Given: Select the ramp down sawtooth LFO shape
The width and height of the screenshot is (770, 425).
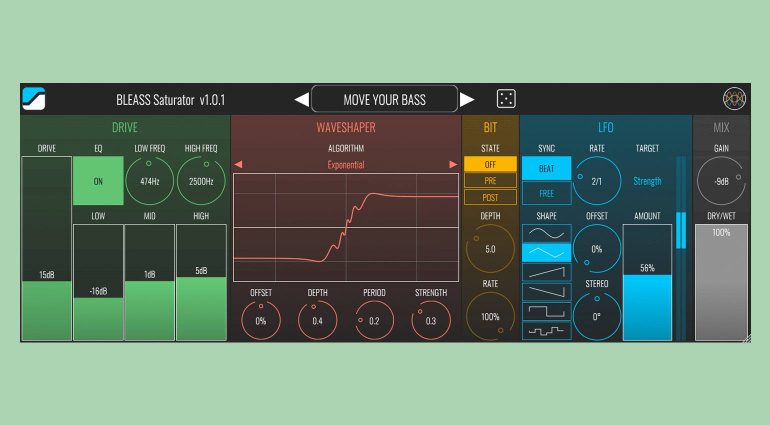Looking at the screenshot, I should (x=547, y=292).
